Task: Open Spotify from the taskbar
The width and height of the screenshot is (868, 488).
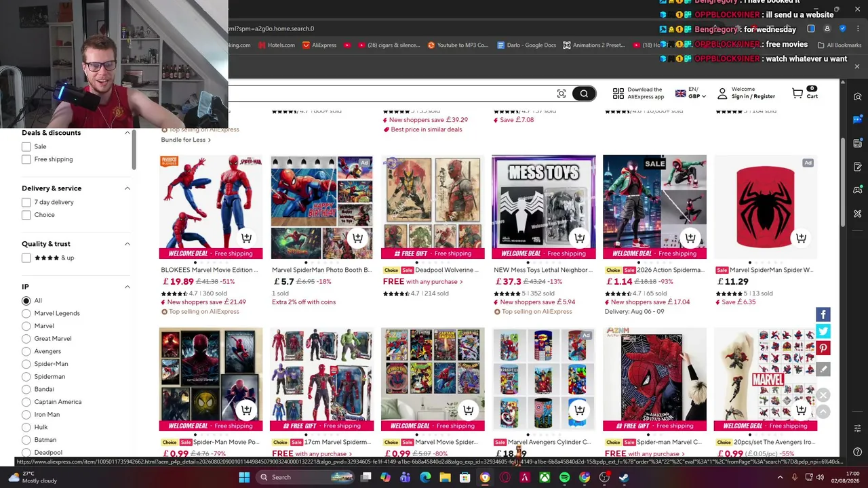Action: [x=565, y=477]
